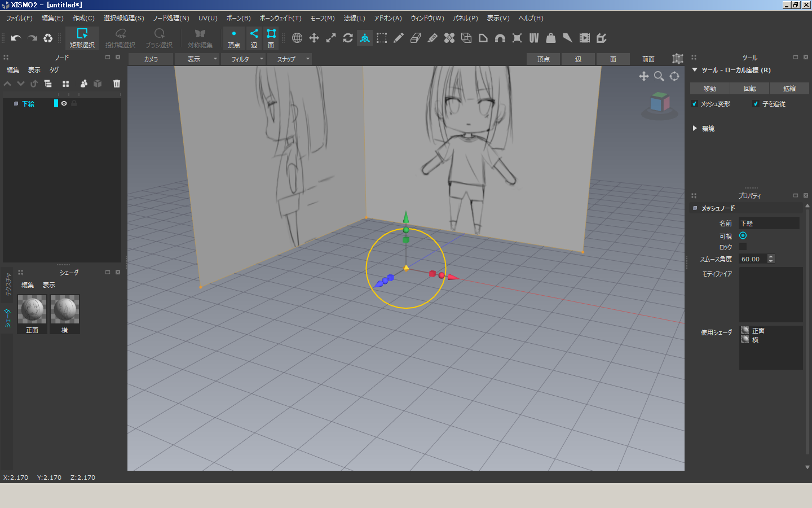812x508 pixels.
Task: Select the 横 shader thumbnail
Action: pos(65,314)
